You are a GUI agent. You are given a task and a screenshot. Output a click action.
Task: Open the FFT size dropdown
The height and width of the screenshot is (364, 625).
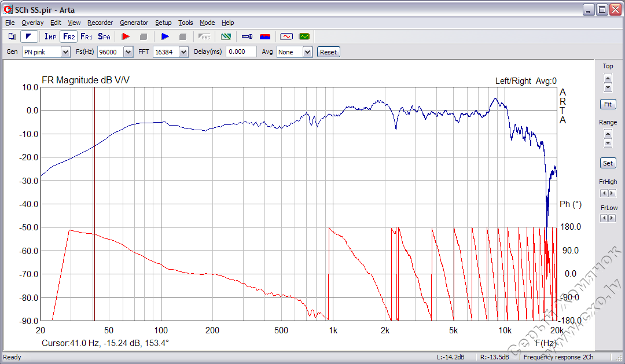pyautogui.click(x=183, y=52)
